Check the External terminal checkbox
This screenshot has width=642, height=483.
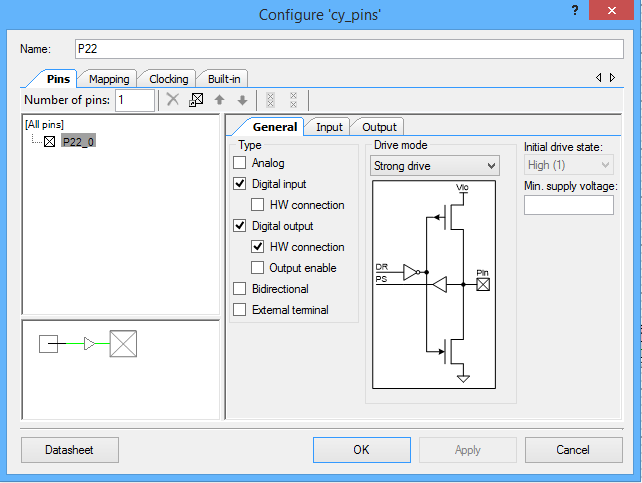(x=240, y=309)
